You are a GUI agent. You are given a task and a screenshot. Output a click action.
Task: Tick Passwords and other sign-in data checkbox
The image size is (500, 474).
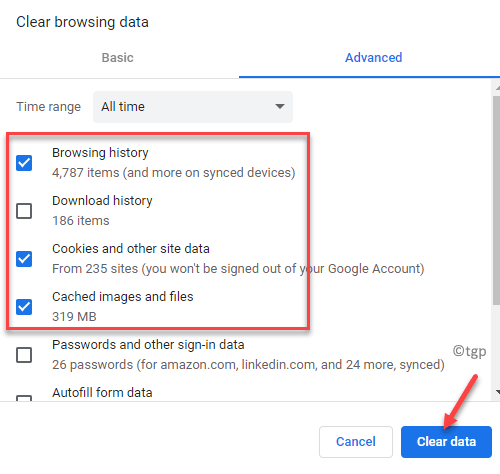coord(24,355)
